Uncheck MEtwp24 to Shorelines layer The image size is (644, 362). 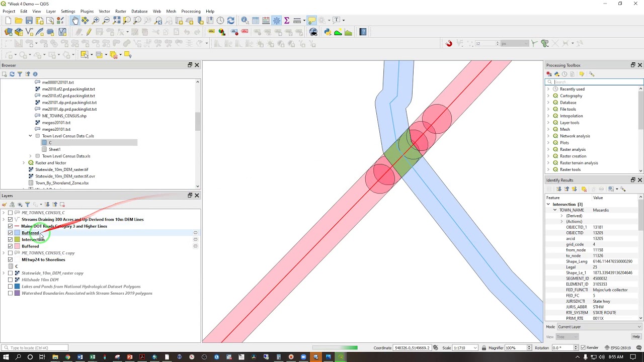point(10,259)
